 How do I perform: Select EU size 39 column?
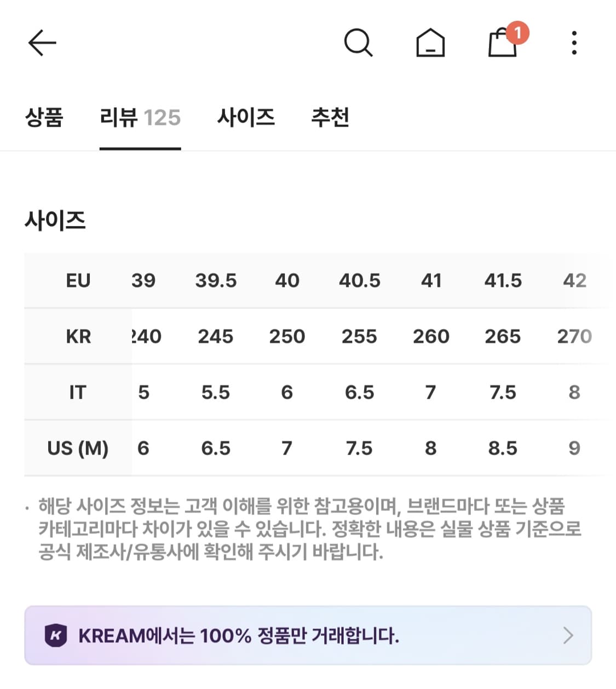coord(144,280)
